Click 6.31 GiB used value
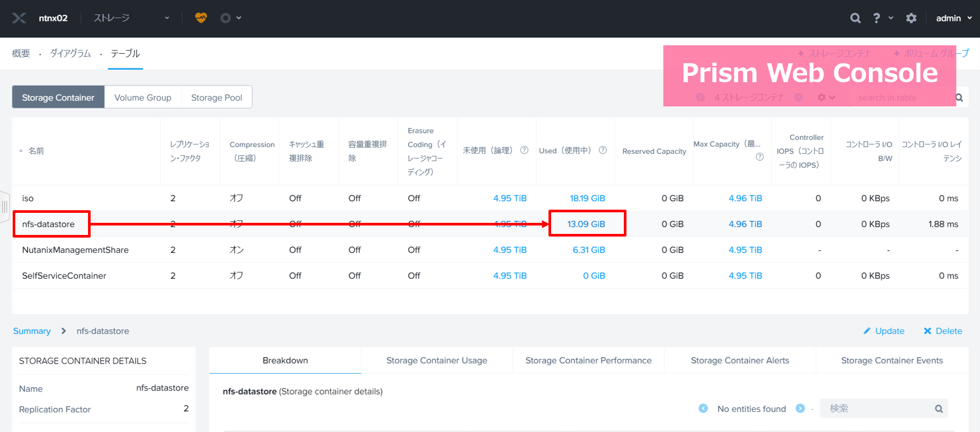This screenshot has width=980, height=432. (x=589, y=250)
